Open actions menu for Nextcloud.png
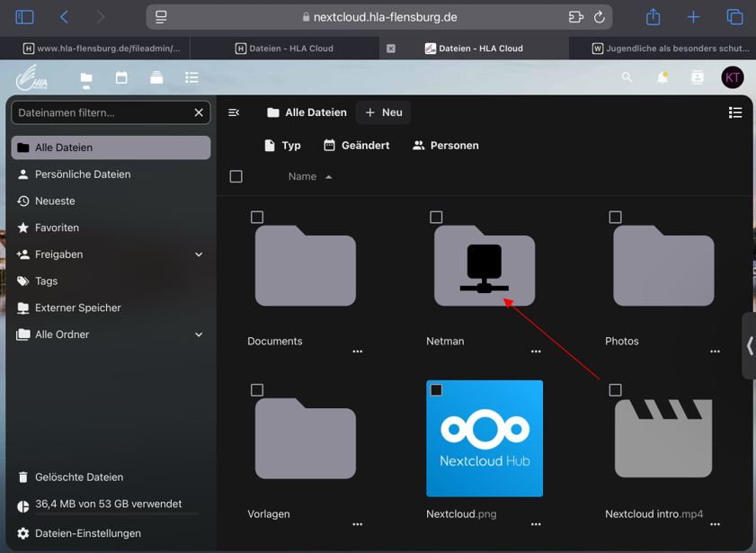Viewport: 756px width, 553px height. click(536, 524)
